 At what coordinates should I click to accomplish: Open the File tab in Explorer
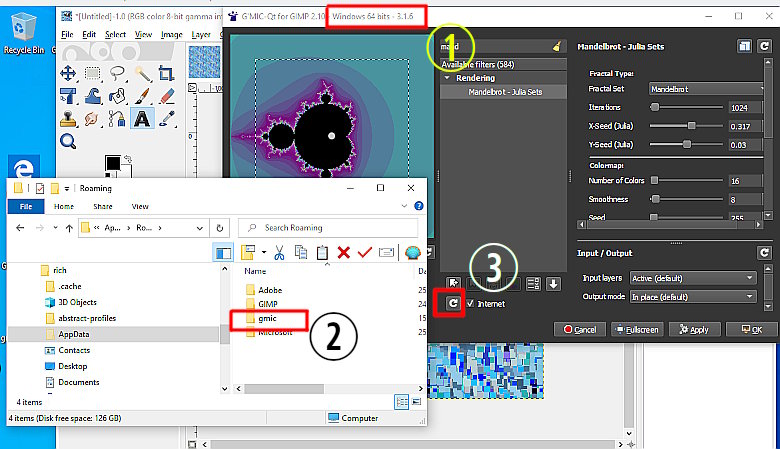pos(26,207)
